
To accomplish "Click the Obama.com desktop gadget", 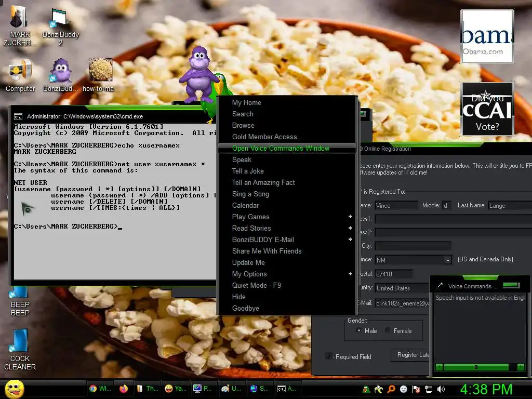I will coord(487,36).
